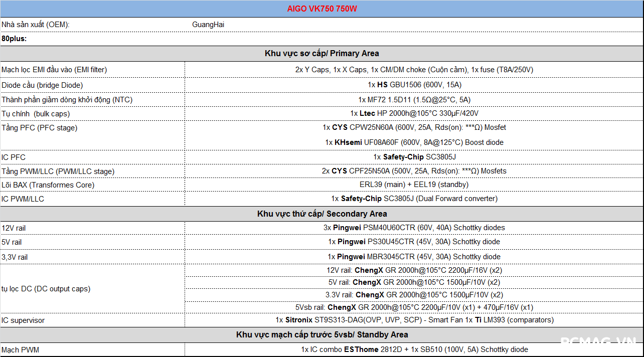Select the IC PFC Safety-Chip SC3805J value
The height and width of the screenshot is (357, 644).
(x=414, y=157)
